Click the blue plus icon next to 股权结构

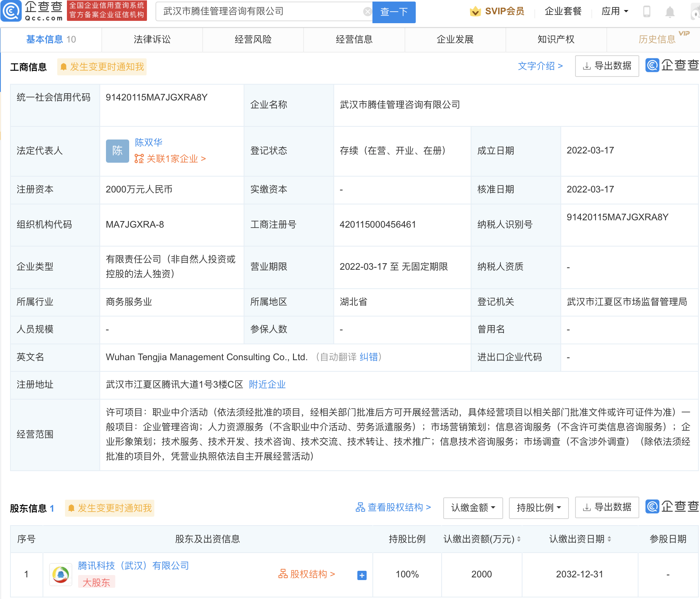(x=362, y=575)
